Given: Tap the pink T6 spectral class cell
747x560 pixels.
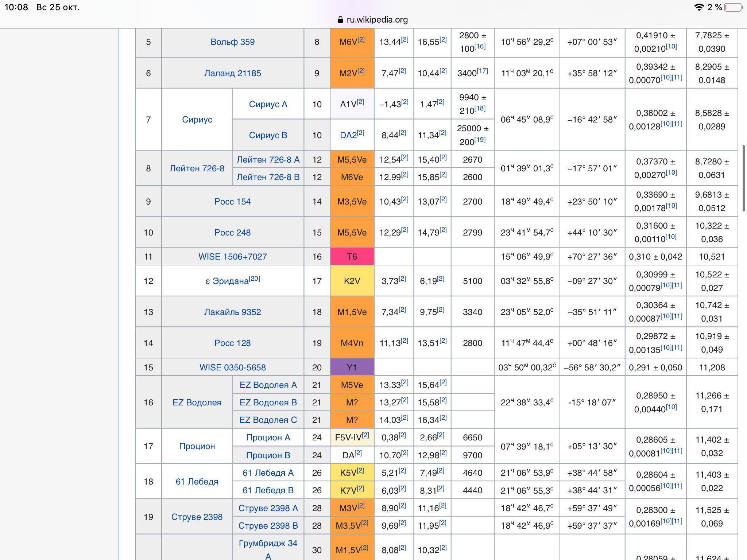Looking at the screenshot, I should (x=352, y=257).
